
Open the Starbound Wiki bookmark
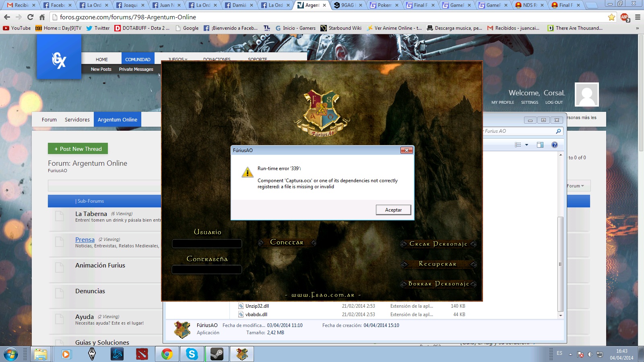coord(341,28)
